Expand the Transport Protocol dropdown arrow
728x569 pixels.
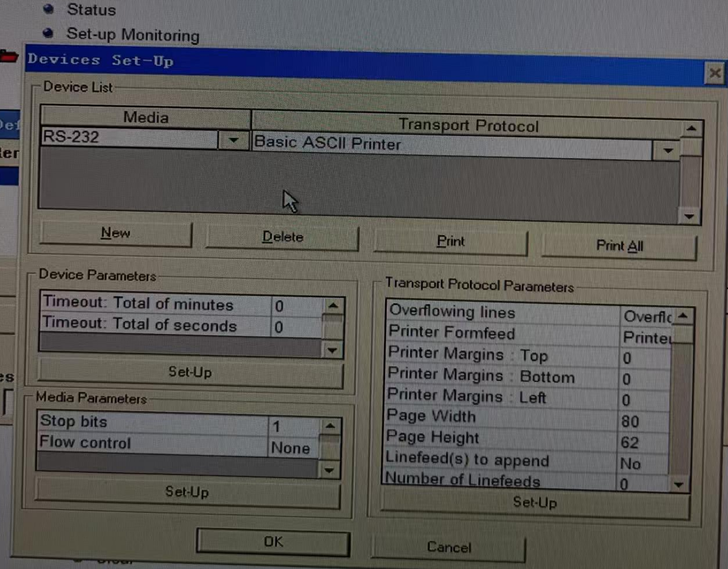click(668, 151)
